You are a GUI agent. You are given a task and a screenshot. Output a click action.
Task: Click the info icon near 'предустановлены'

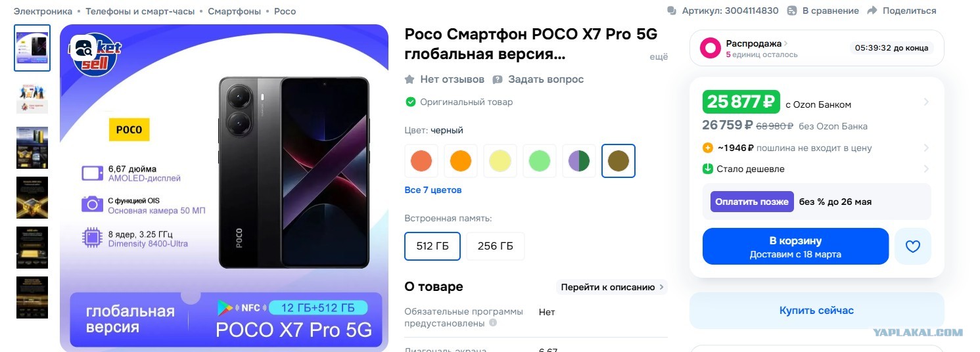click(x=493, y=323)
